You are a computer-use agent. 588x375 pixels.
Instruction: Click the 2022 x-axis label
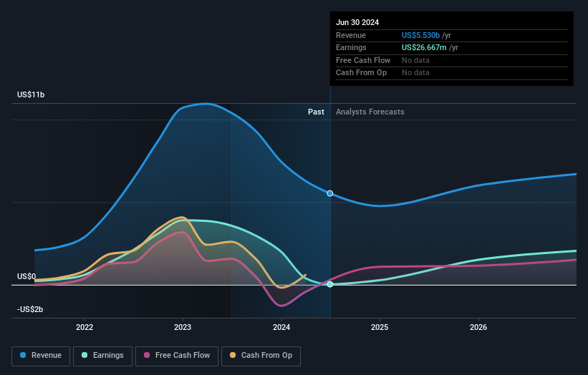click(85, 327)
